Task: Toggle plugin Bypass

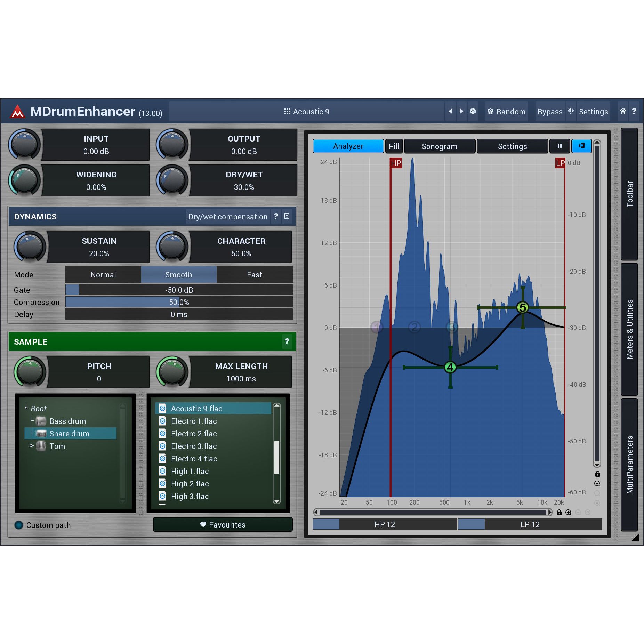Action: (x=549, y=112)
